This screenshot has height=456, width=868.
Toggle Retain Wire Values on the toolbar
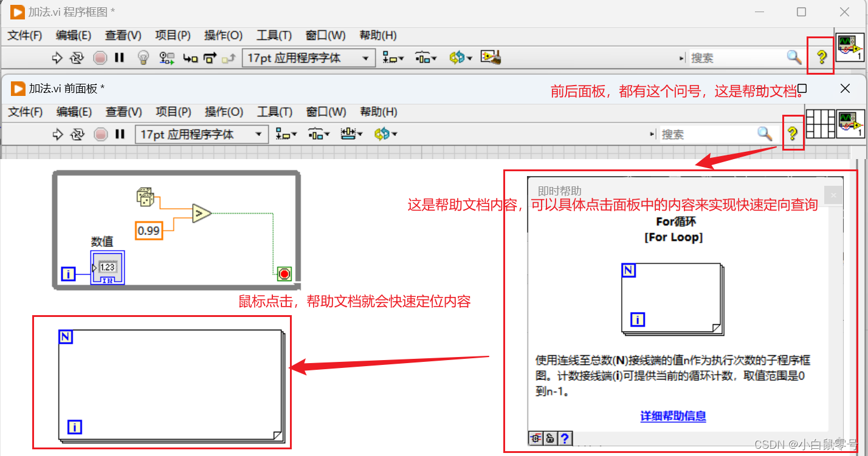(167, 57)
